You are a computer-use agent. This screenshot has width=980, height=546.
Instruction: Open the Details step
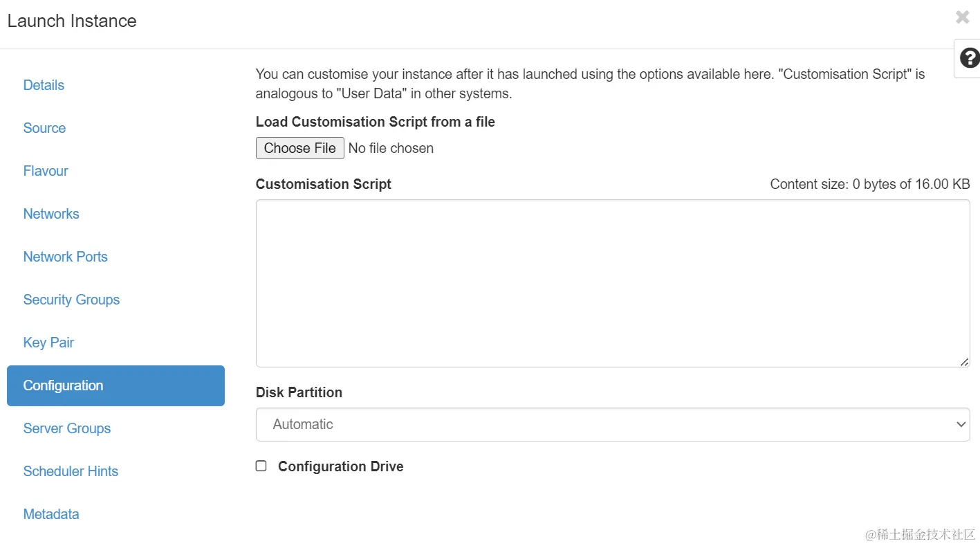[x=44, y=85]
